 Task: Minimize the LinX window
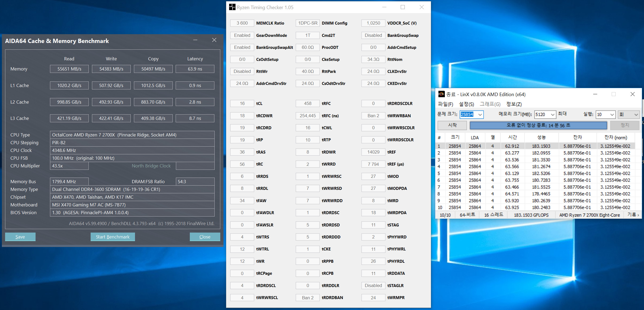point(595,94)
